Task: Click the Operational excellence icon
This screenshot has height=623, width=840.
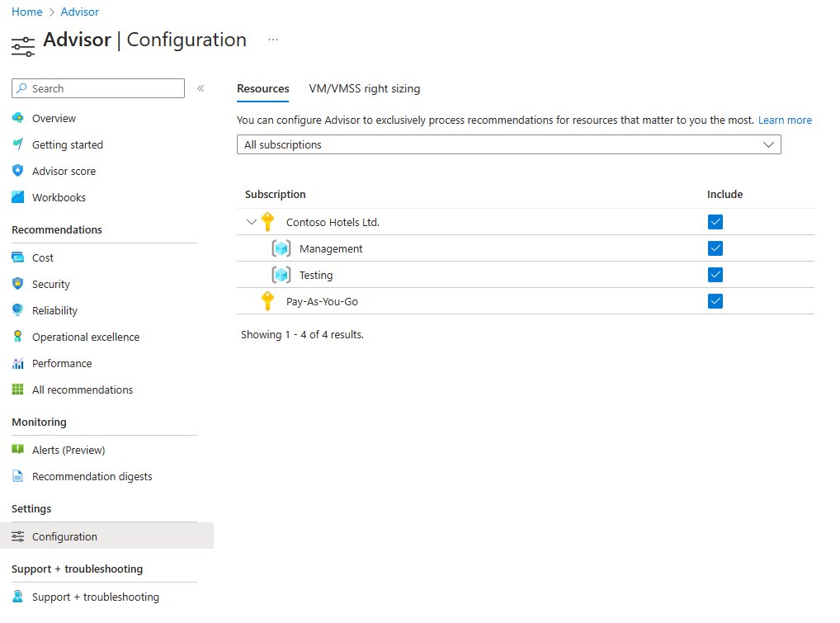Action: 18,337
